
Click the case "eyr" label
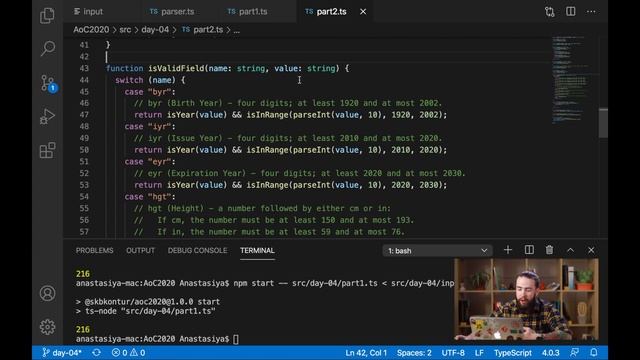150,162
